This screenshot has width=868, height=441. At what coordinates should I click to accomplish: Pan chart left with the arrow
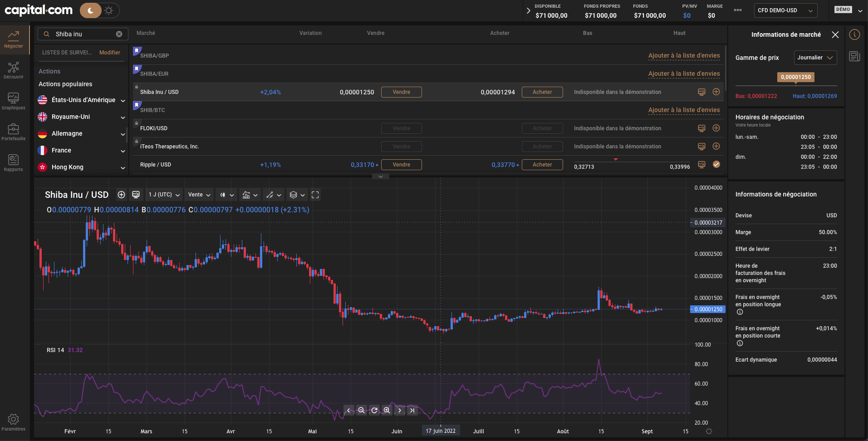pyautogui.click(x=348, y=410)
